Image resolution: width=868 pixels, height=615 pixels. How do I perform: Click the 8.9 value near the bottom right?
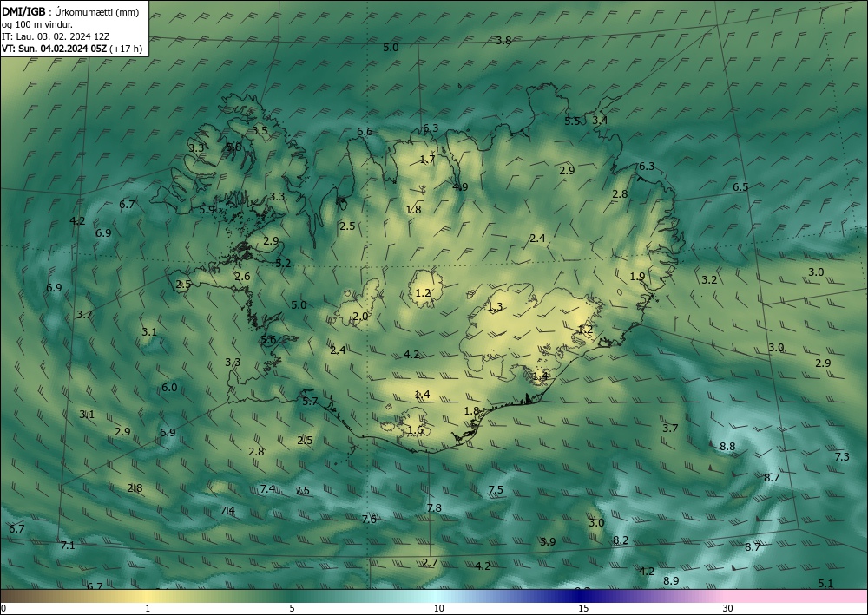click(671, 580)
